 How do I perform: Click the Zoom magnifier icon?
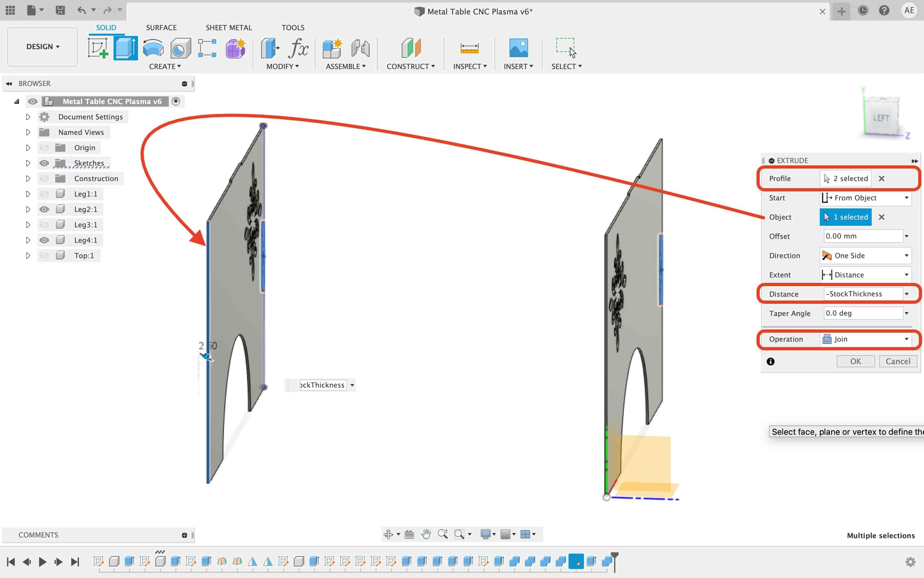click(442, 534)
